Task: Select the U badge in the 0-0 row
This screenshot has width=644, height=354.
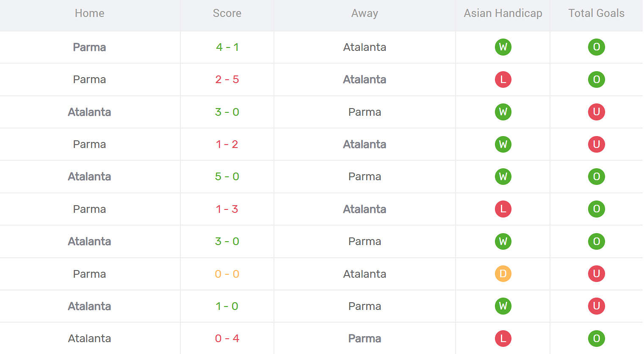Action: point(596,274)
